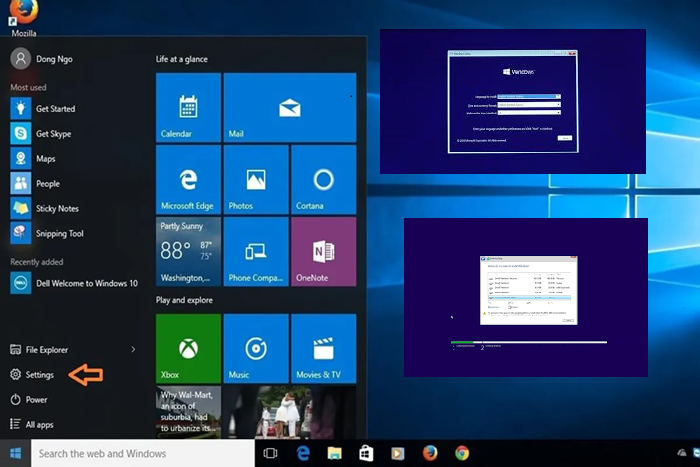Open the Cortana tile
Image resolution: width=700 pixels, height=467 pixels.
click(x=323, y=179)
